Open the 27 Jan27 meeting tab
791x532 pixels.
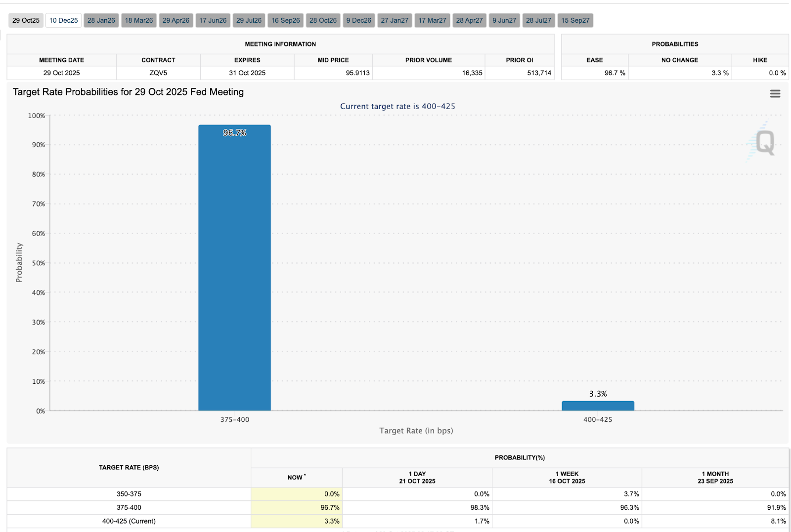click(395, 20)
